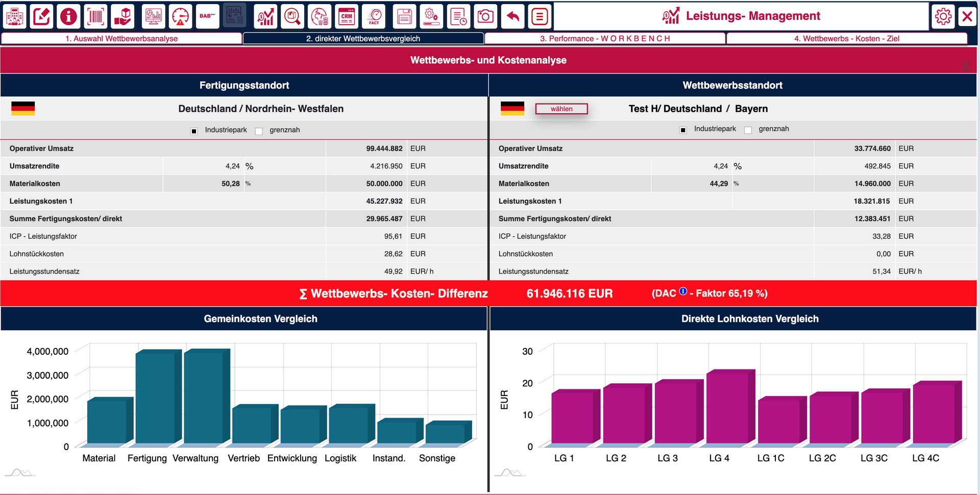This screenshot has width=980, height=495.
Task: Switch to 1. Auswahl Wettbewerbsanalyse tab
Action: (x=121, y=39)
